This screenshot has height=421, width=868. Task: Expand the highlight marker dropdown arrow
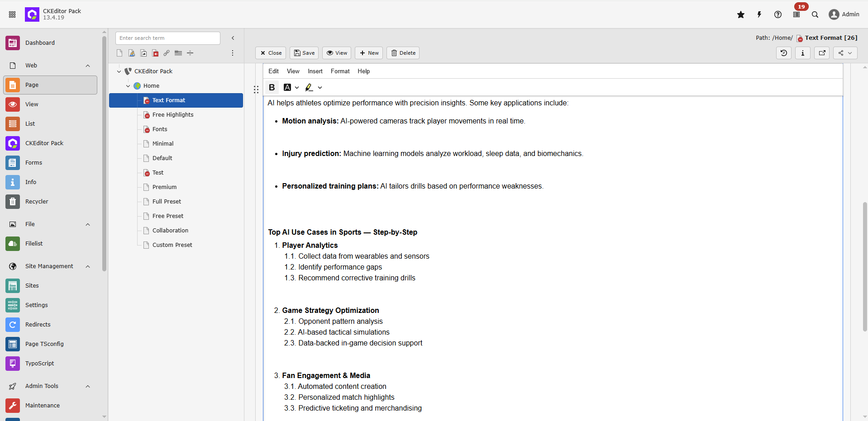click(320, 88)
